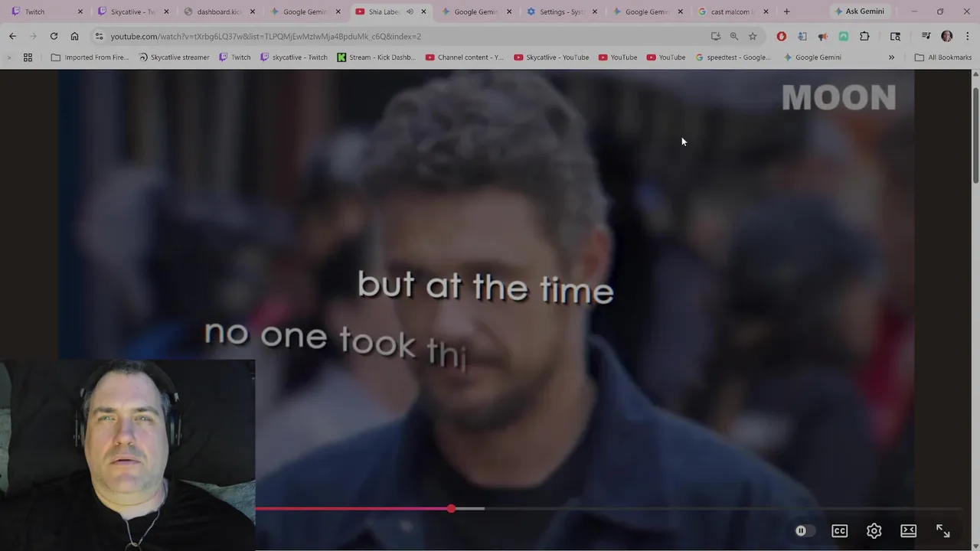Image resolution: width=980 pixels, height=551 pixels.
Task: Switch video player to theater mode
Action: [909, 530]
